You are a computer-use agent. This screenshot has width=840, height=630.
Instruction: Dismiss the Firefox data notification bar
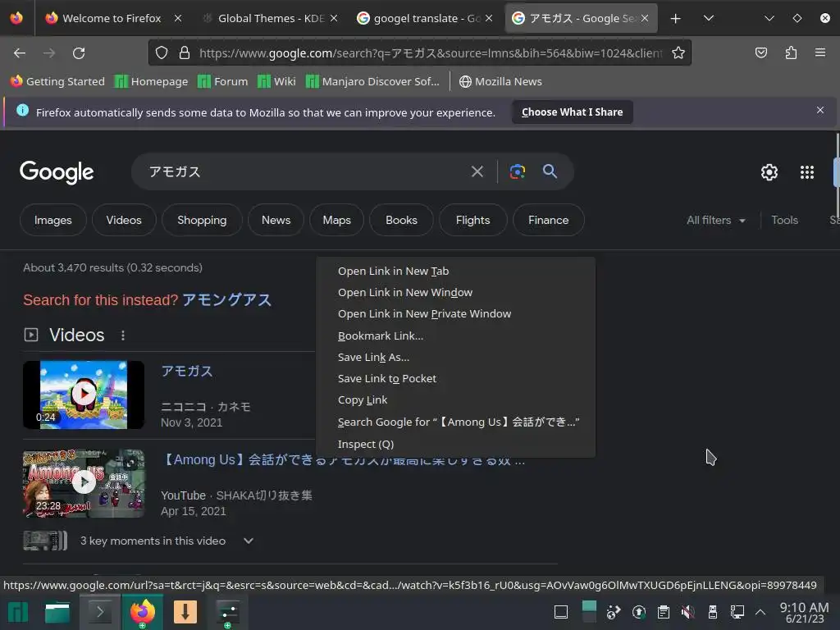point(819,110)
